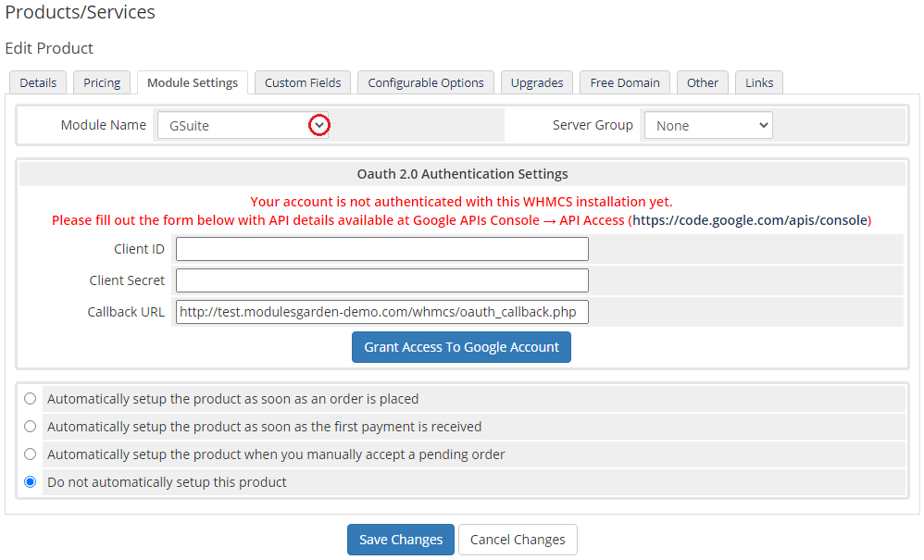The width and height of the screenshot is (924, 560).
Task: Choose setup as soon as order is placed
Action: [x=30, y=399]
